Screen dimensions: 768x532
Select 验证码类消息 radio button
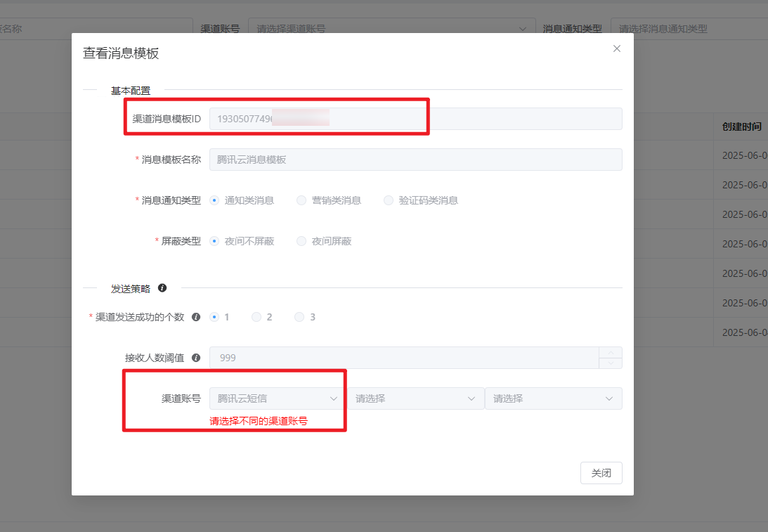tap(389, 200)
